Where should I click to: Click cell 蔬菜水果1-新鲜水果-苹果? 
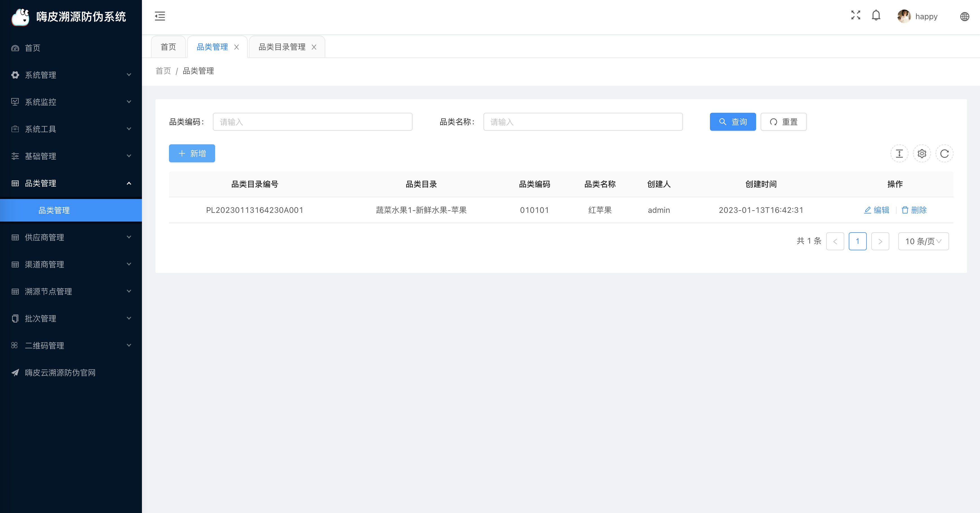coord(421,210)
